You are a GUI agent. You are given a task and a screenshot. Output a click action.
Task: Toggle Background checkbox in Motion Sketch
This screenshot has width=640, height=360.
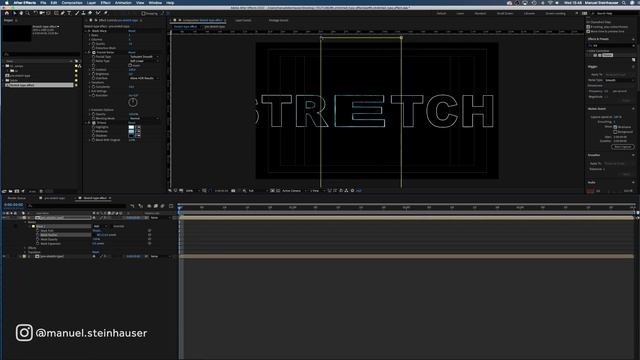coord(616,132)
